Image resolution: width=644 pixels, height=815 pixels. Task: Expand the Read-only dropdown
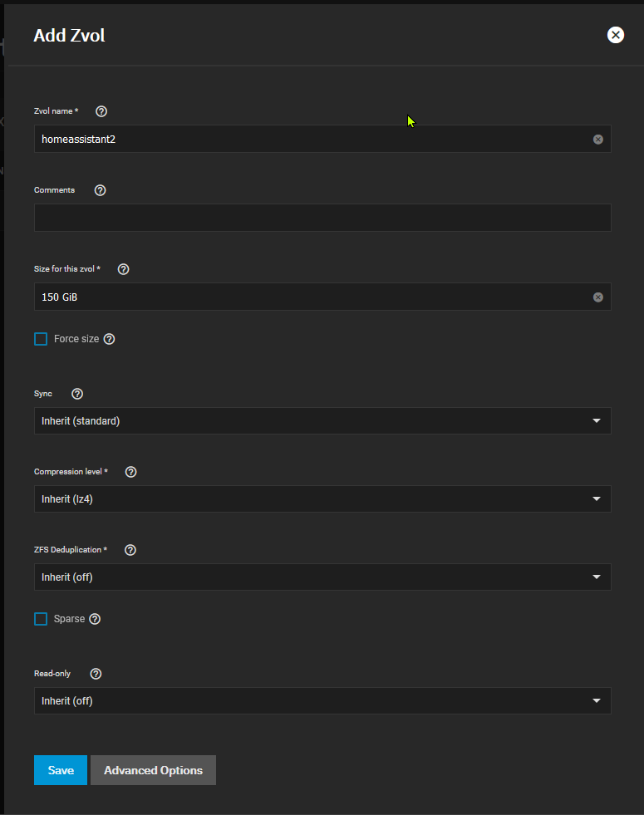click(x=322, y=700)
